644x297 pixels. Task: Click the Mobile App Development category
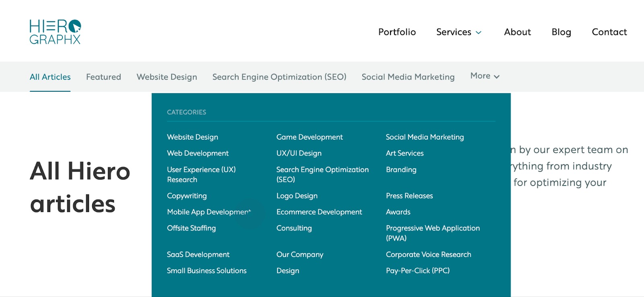209,212
